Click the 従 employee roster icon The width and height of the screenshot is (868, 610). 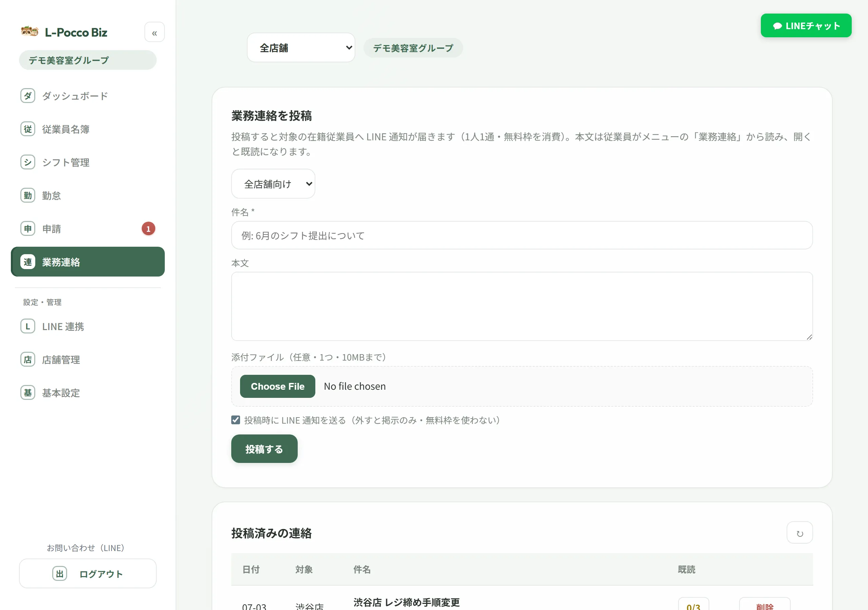coord(27,129)
